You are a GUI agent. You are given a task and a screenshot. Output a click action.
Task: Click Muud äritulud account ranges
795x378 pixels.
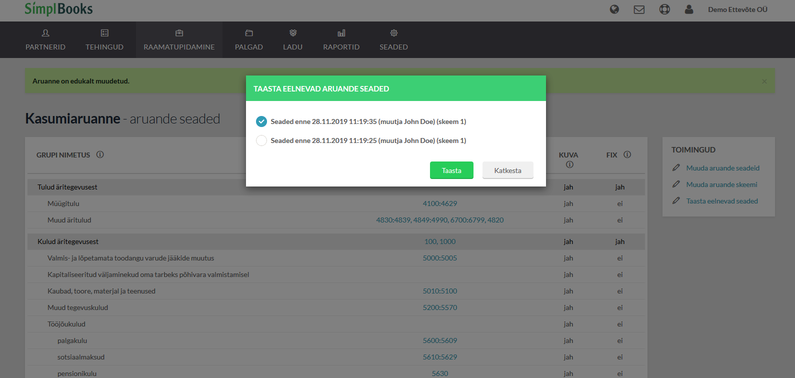(440, 220)
